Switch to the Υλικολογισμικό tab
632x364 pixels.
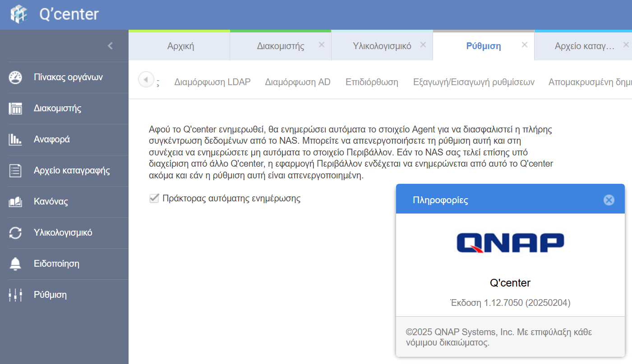point(382,46)
